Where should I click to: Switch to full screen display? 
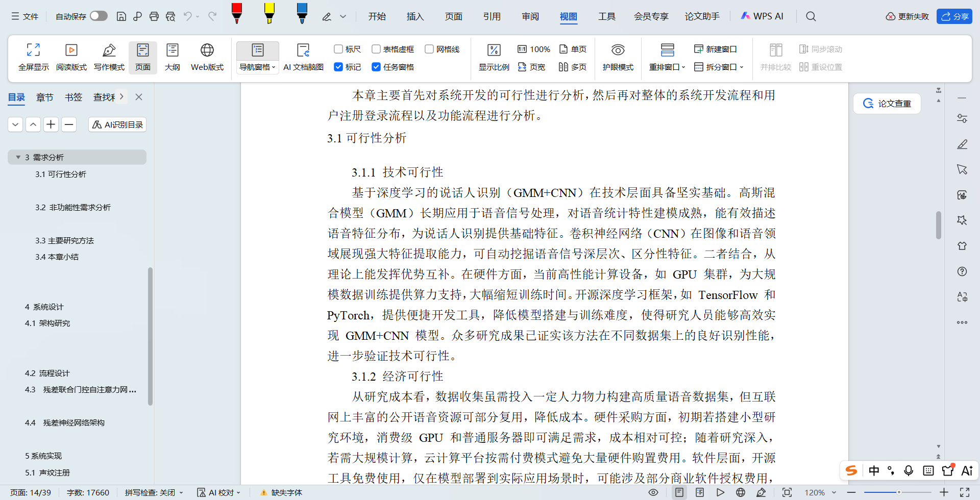click(x=34, y=57)
